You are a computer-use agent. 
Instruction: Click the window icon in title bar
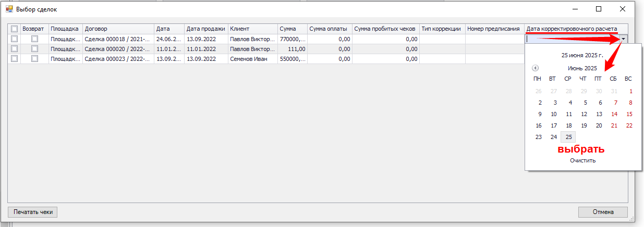coord(9,9)
